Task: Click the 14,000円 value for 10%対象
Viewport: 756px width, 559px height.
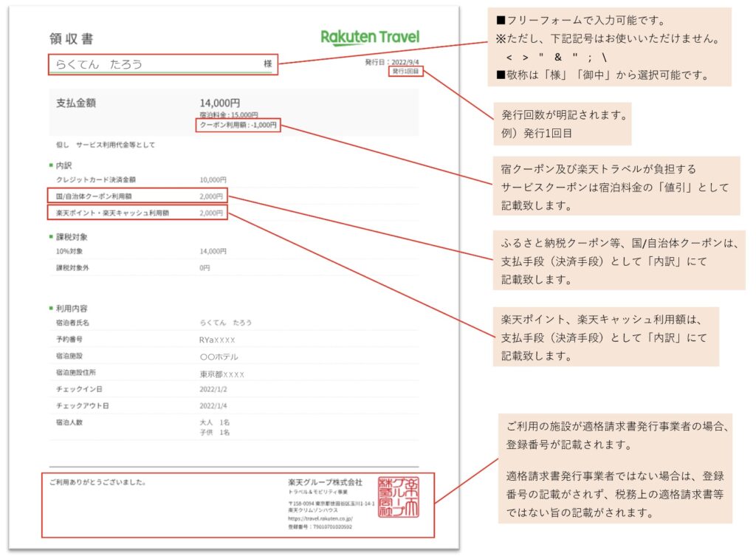Action: (x=213, y=251)
